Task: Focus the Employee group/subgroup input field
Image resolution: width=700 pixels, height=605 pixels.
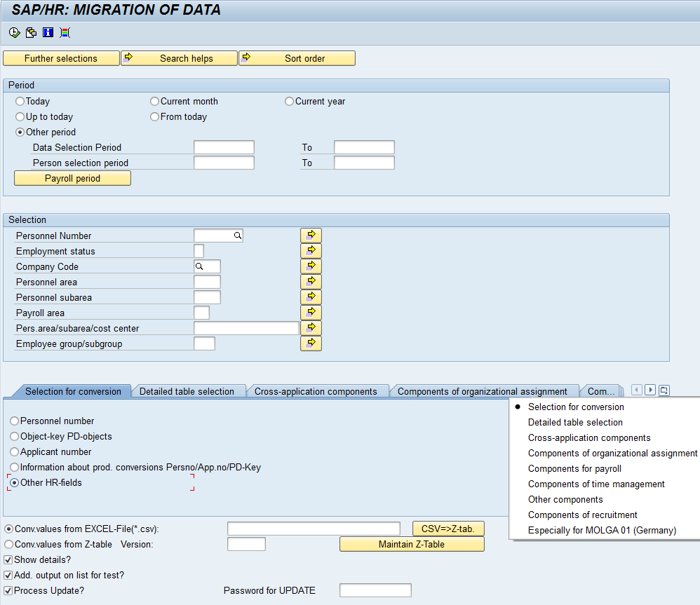Action: [205, 344]
